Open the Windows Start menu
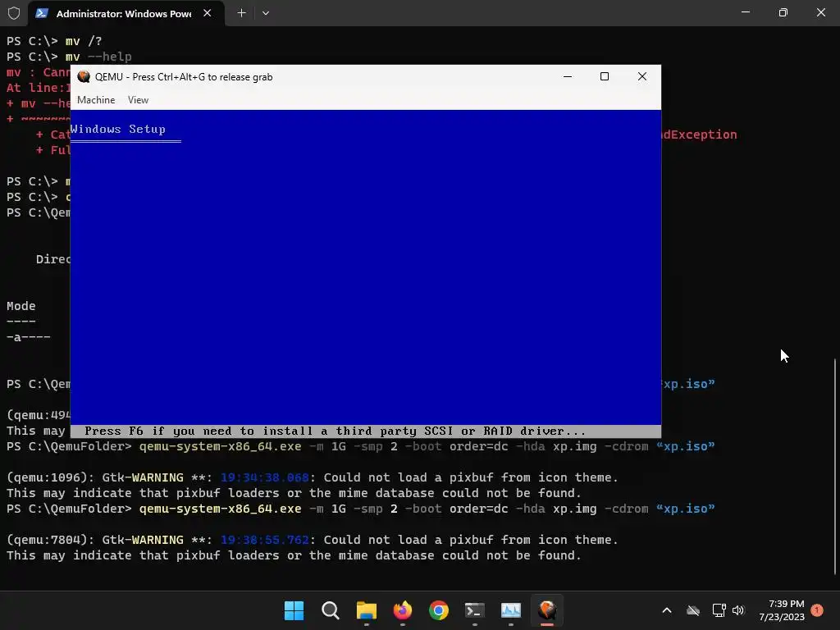This screenshot has width=840, height=630. [x=294, y=610]
